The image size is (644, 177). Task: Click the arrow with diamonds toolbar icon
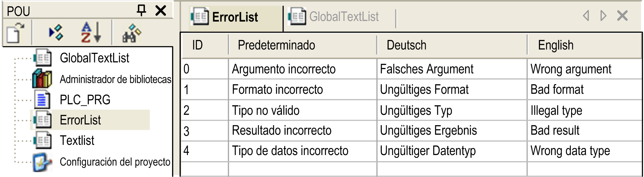pyautogui.click(x=56, y=33)
